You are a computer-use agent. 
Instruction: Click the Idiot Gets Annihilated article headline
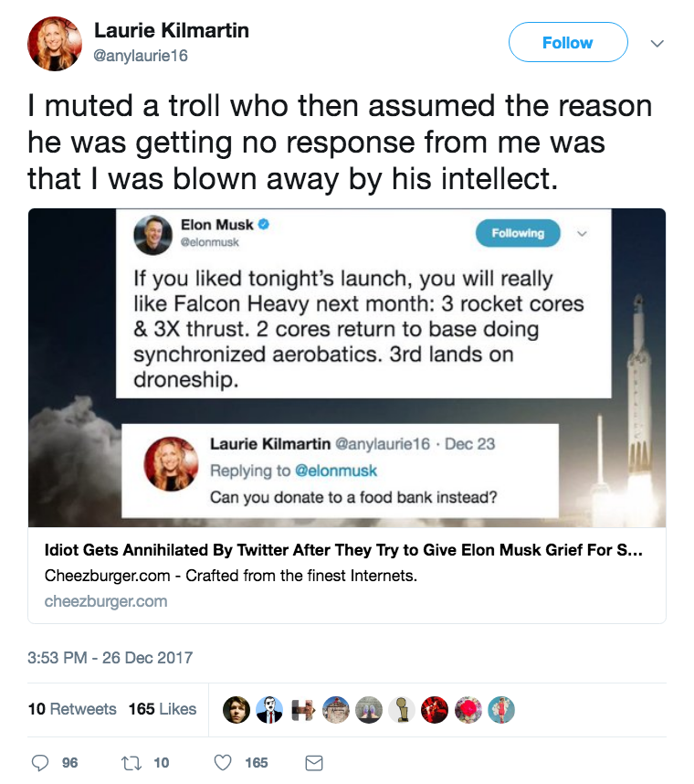pyautogui.click(x=342, y=552)
